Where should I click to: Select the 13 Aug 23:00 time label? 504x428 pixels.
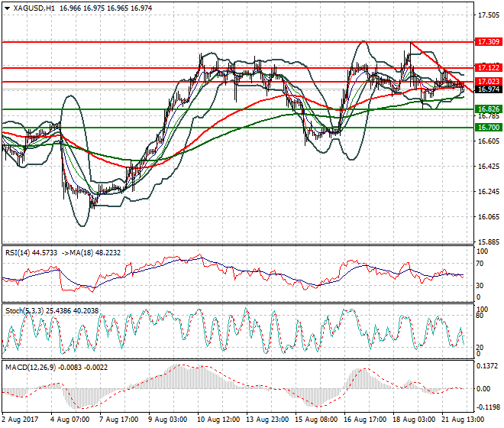click(268, 420)
